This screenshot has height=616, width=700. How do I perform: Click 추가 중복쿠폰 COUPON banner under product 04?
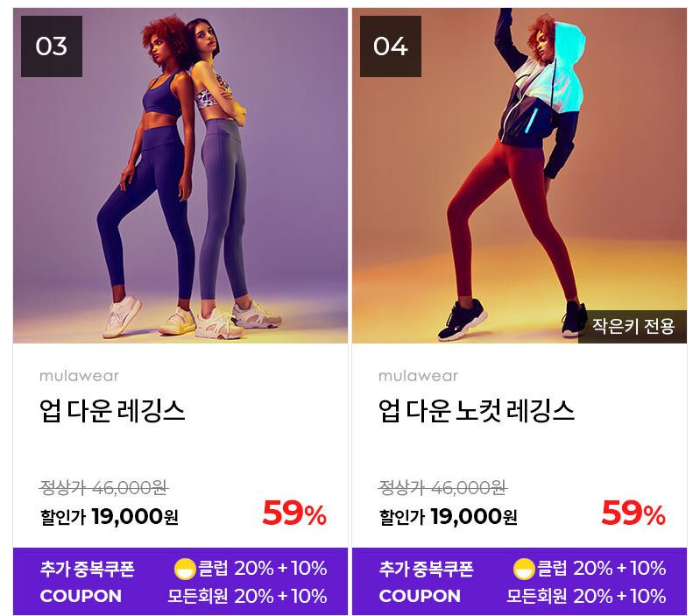(x=520, y=581)
